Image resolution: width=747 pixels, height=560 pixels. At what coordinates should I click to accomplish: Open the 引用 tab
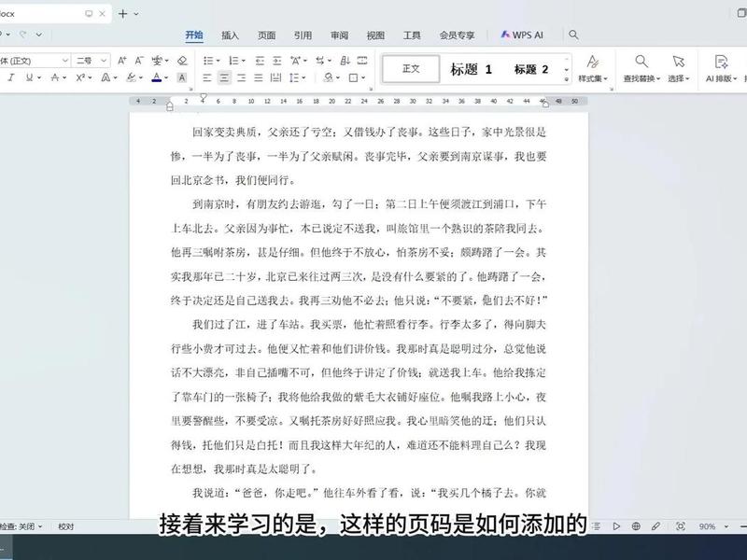point(303,35)
